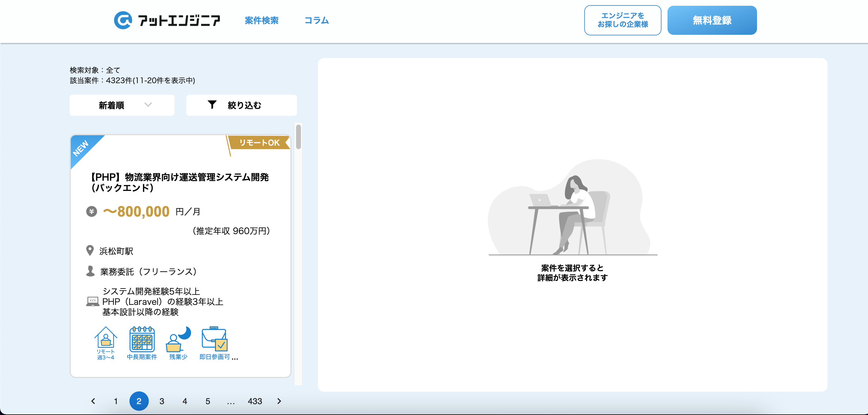Go to next page arrow
Screen dimensions: 868x415
click(279, 401)
